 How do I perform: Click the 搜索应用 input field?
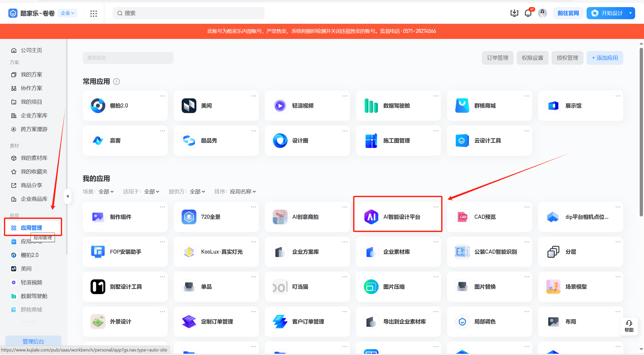tap(128, 58)
